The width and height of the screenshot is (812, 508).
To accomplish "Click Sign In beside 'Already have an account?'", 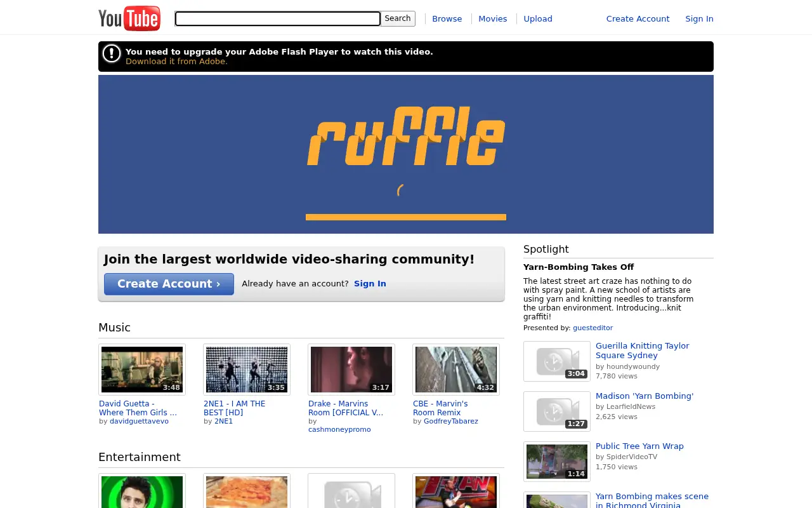I will [x=370, y=284].
